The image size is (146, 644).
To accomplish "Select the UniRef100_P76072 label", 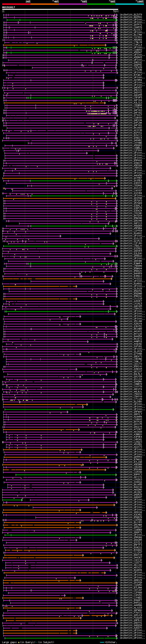I will (131, 613).
